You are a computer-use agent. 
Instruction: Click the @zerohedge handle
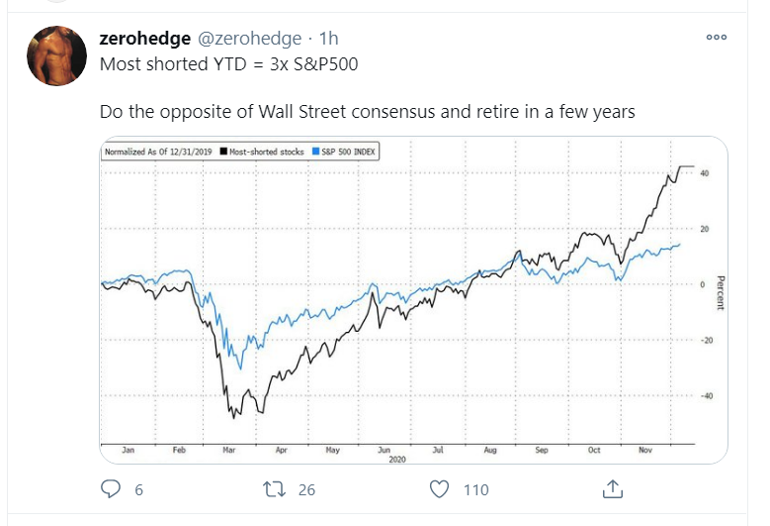250,38
